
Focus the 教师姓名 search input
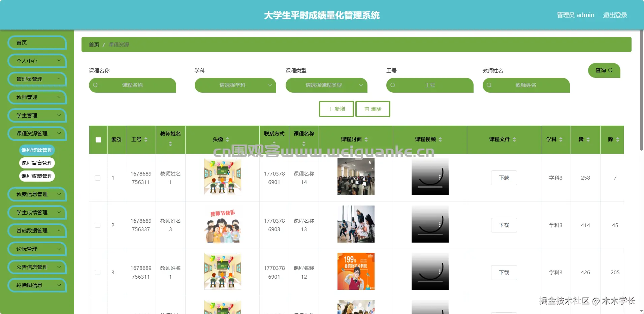526,85
